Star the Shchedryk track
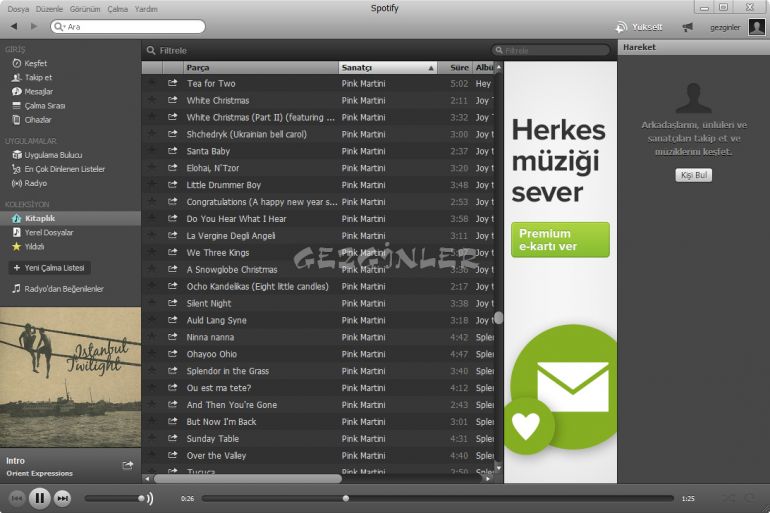770x513 pixels. tap(152, 134)
